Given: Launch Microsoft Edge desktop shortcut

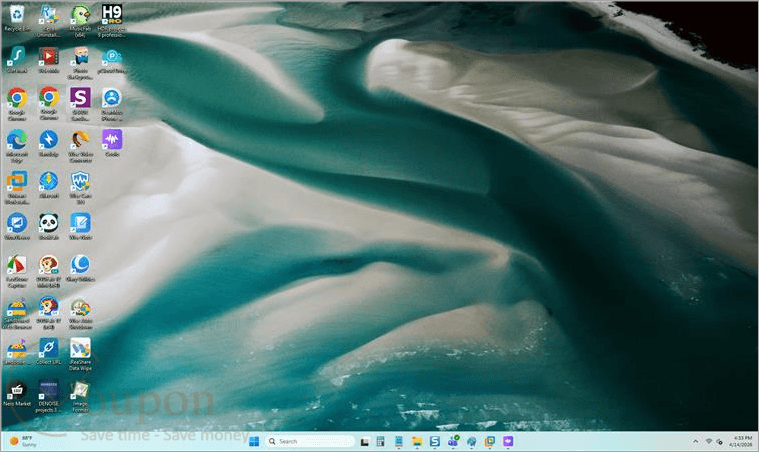Looking at the screenshot, I should [17, 146].
